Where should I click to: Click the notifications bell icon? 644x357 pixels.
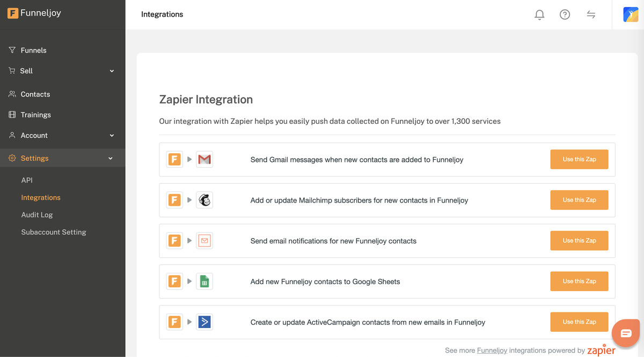tap(539, 15)
